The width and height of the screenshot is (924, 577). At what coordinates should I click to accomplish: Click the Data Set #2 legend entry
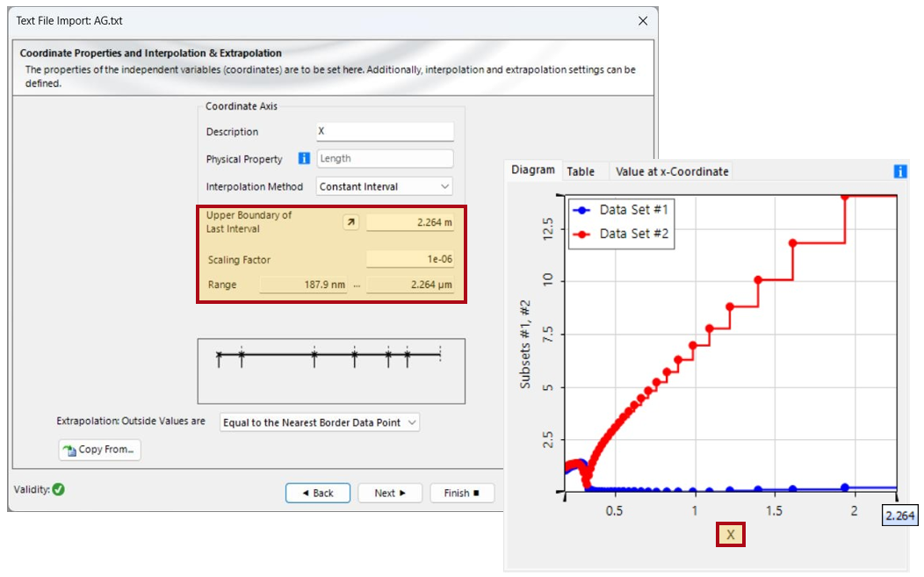pyautogui.click(x=622, y=234)
